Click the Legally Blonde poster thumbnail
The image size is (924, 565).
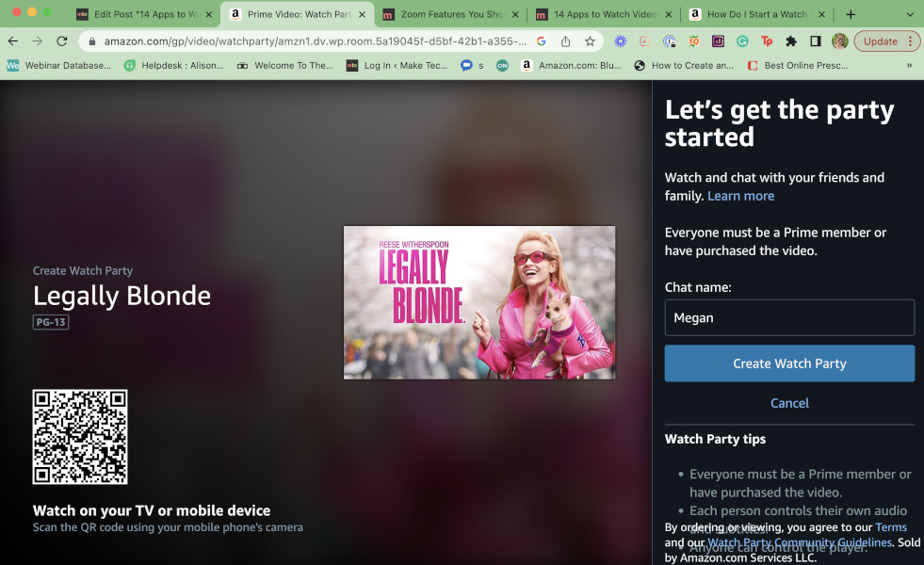[x=479, y=303]
